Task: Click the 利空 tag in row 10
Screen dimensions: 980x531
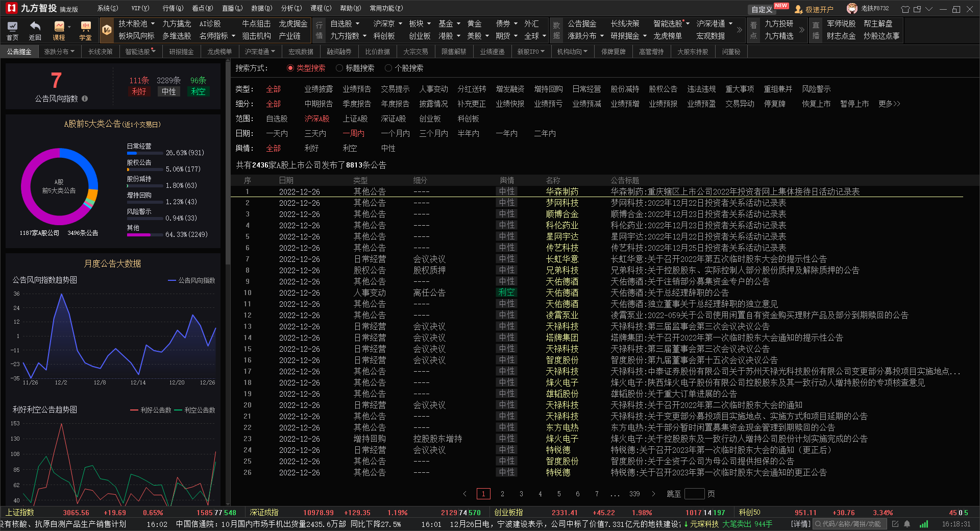Action: point(506,293)
